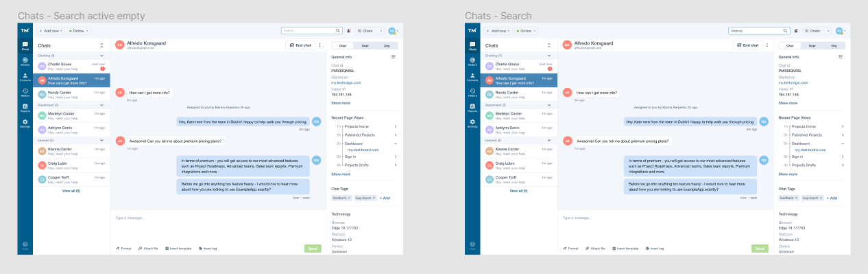Open Contacts in left frame sidebar
Viewport: 868px width, 274px height.
pyautogui.click(x=25, y=77)
